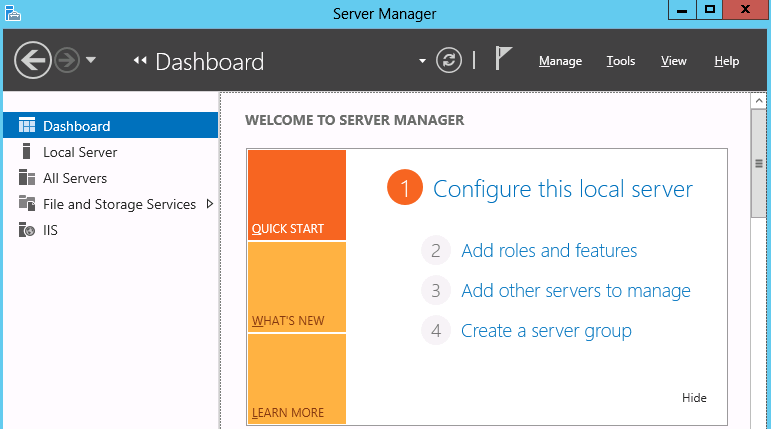Screen dimensions: 771x429
Task: Expand File and Storage Services submenu arrow
Action: [210, 204]
